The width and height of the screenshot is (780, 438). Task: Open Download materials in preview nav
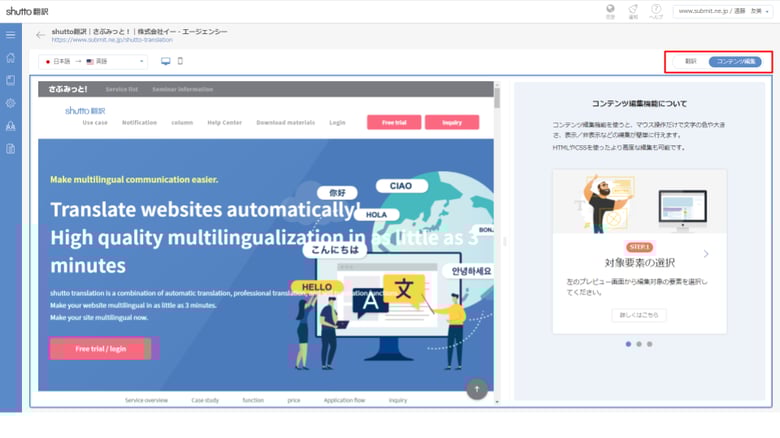coord(286,122)
